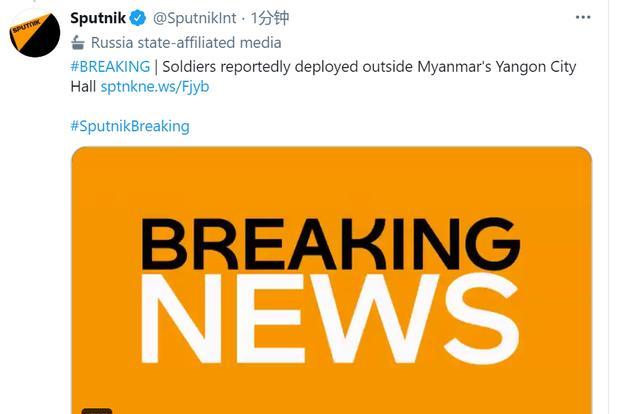Open the tweet's three-dot more menu
This screenshot has width=640, height=414.
[x=582, y=18]
